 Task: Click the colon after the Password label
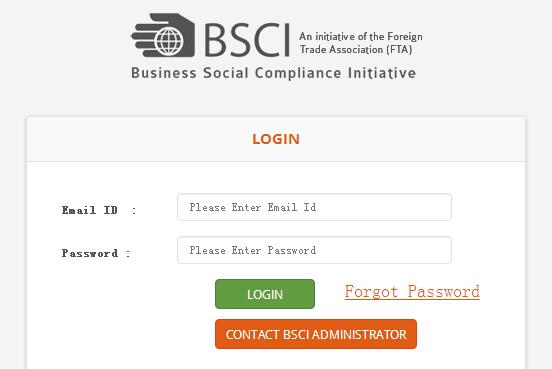point(128,254)
